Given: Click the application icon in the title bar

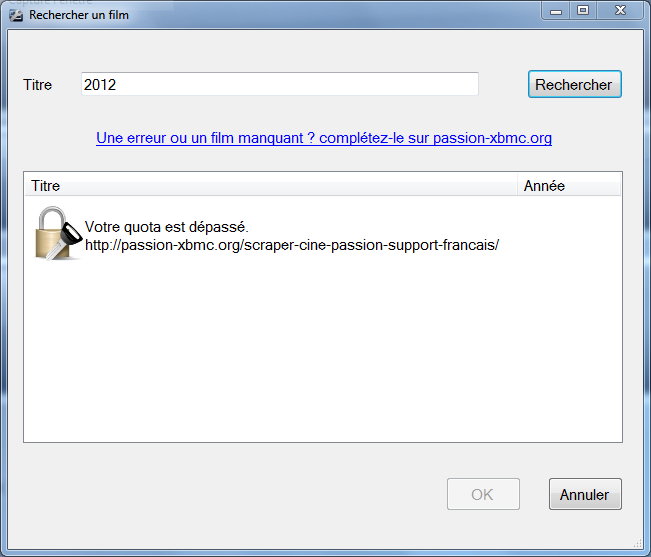Looking at the screenshot, I should 16,15.
